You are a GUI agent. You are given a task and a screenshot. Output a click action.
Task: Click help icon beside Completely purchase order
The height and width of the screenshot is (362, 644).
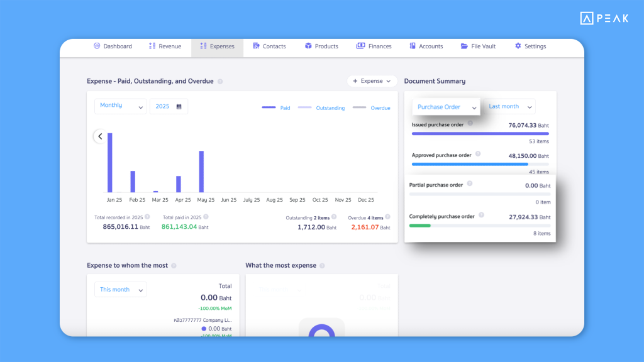pos(481,216)
